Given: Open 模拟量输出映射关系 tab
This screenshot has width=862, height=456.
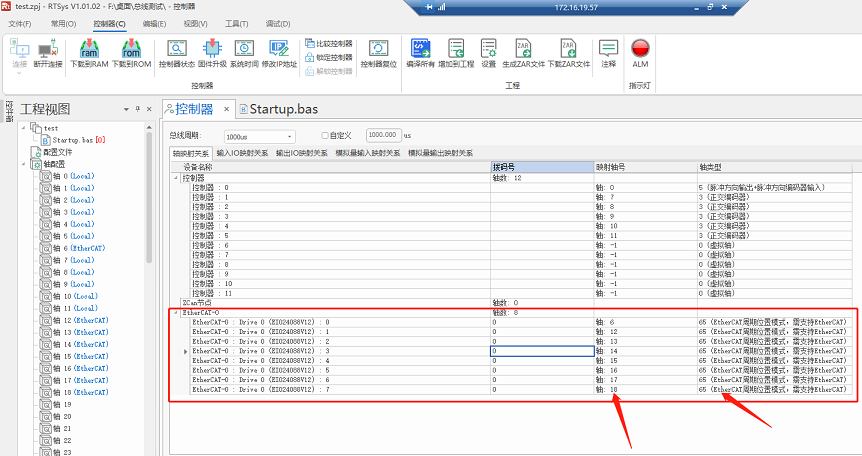Looking at the screenshot, I should [440, 153].
